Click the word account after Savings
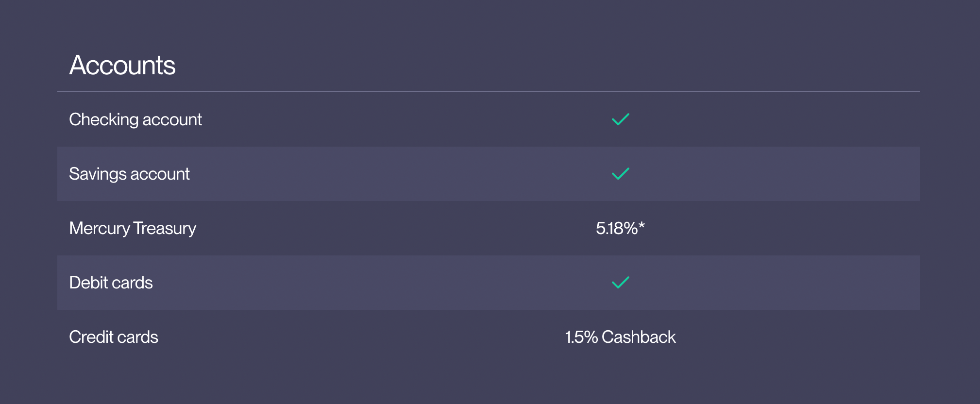 160,174
